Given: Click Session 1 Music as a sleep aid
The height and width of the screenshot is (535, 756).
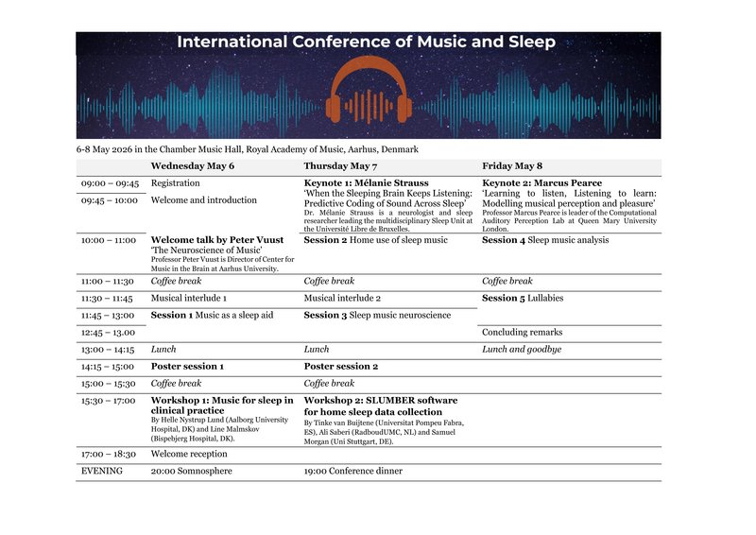Looking at the screenshot, I should pos(212,315).
